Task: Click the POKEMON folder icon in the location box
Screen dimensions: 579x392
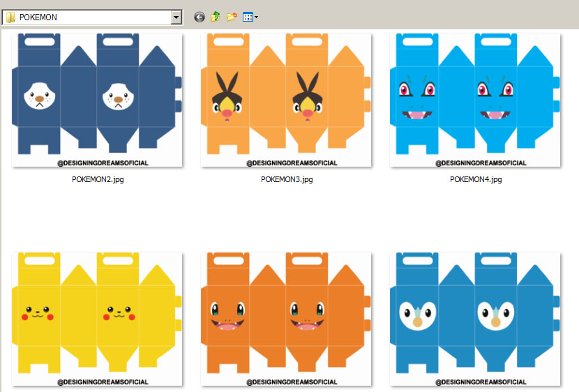Action: click(x=10, y=17)
